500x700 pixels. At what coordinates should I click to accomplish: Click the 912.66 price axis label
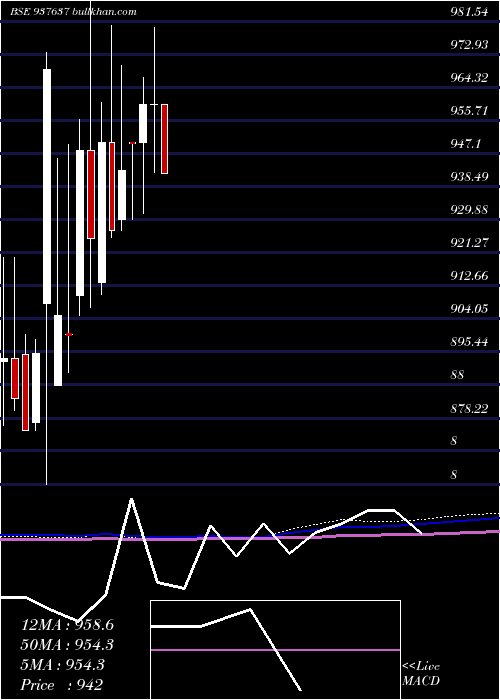click(468, 276)
